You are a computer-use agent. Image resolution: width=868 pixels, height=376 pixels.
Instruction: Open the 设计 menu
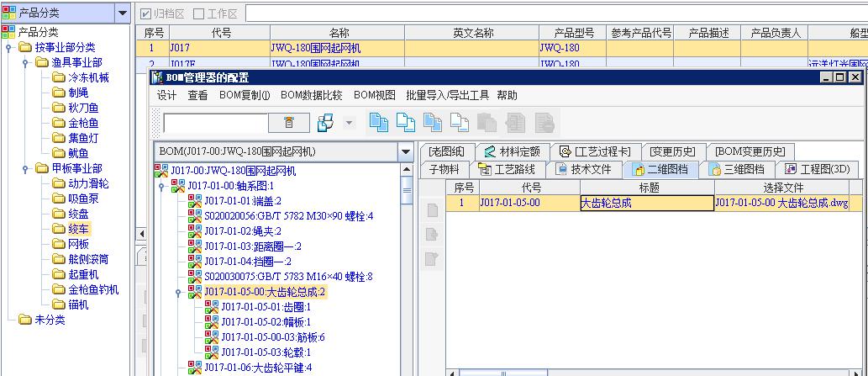tap(166, 95)
